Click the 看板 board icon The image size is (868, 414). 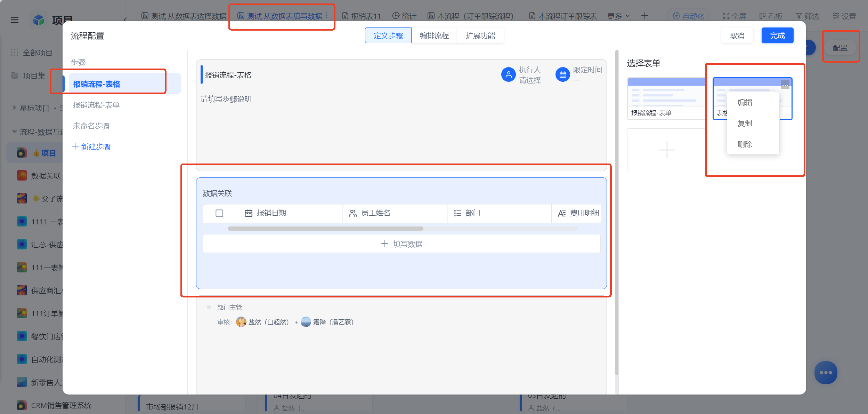(762, 16)
